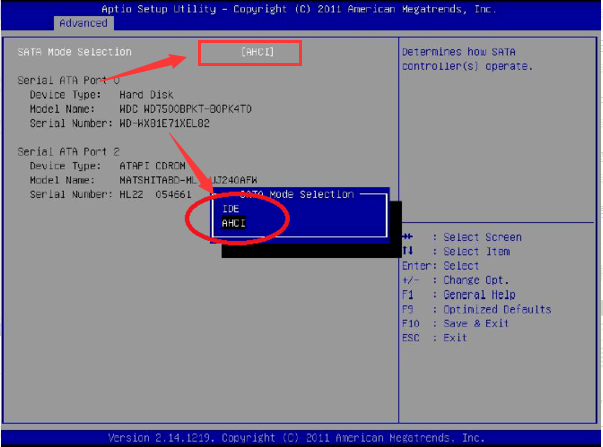Open the Advanced tab

[83, 22]
